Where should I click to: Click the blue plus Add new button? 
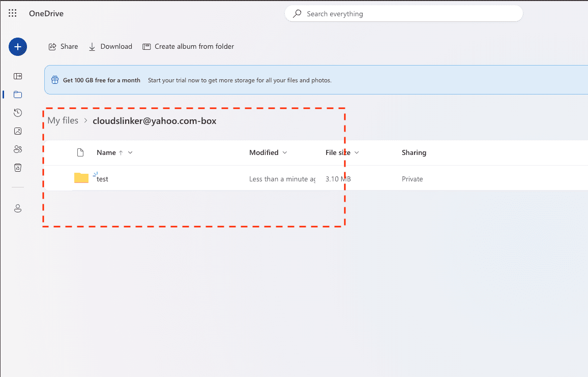coord(18,47)
